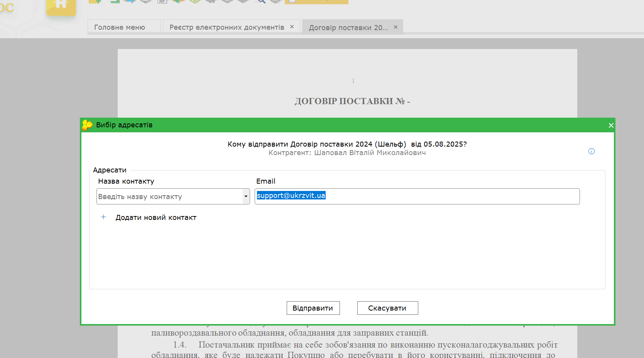Viewport: 644px width, 358px height.
Task: Open the Реєстр електронних документів tab
Action: pyautogui.click(x=226, y=27)
